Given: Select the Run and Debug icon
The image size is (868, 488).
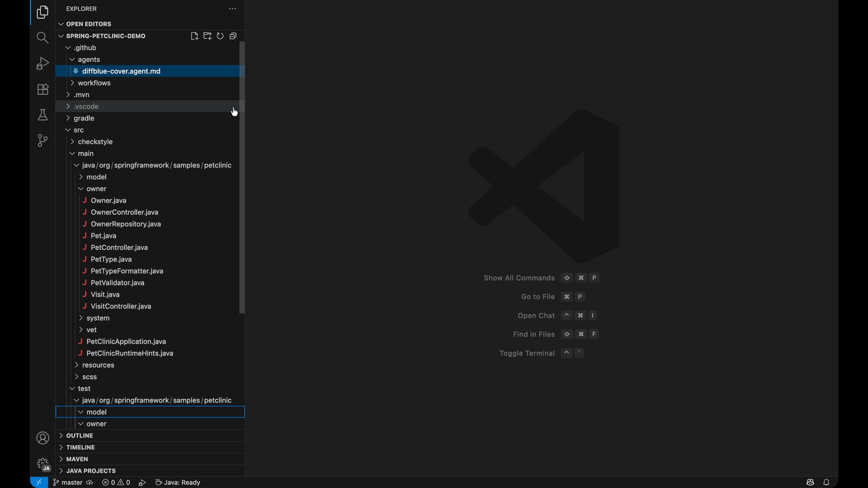Looking at the screenshot, I should (x=42, y=63).
